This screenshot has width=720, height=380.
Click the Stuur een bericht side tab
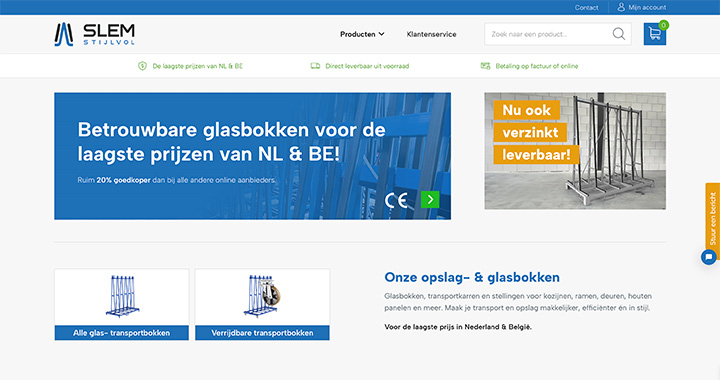[713, 218]
